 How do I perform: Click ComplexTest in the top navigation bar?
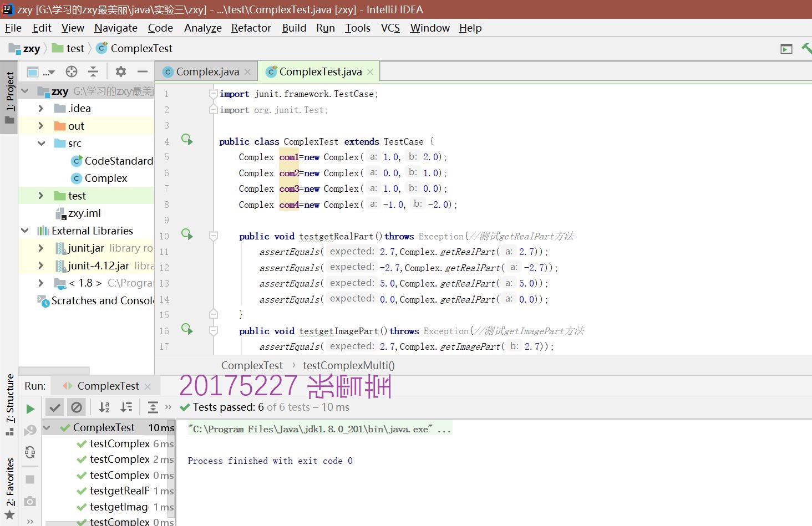point(135,49)
